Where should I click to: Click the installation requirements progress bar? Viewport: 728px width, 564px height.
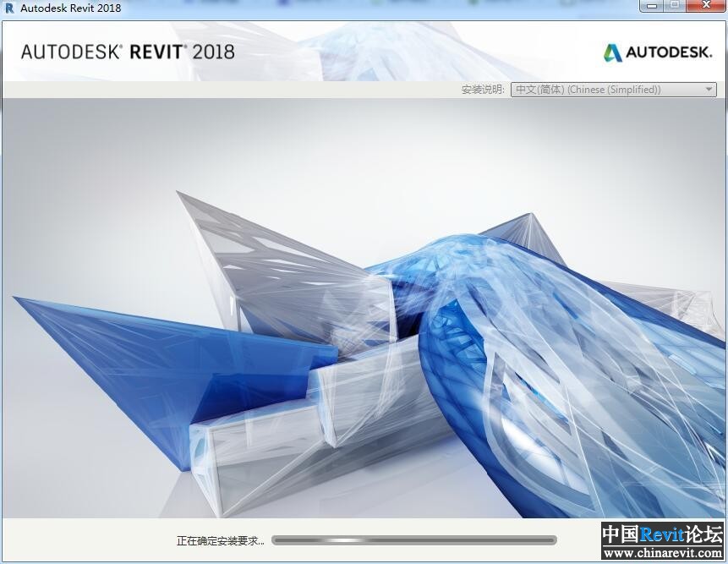[x=414, y=539]
